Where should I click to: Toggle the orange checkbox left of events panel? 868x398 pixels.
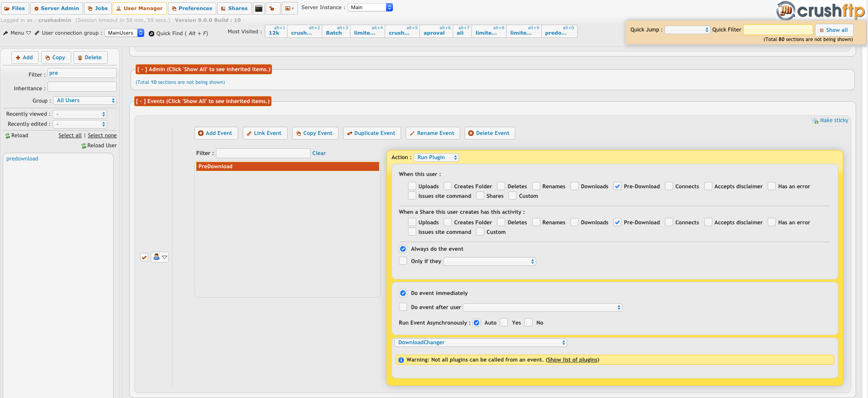point(144,257)
